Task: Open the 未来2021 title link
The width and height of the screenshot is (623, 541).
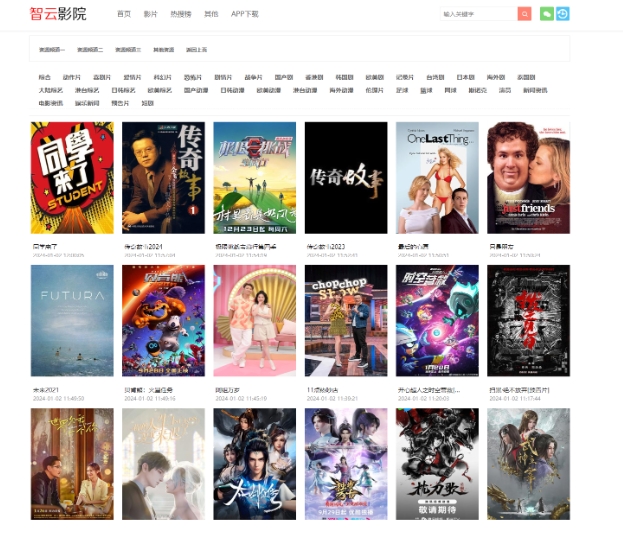Action: point(46,390)
